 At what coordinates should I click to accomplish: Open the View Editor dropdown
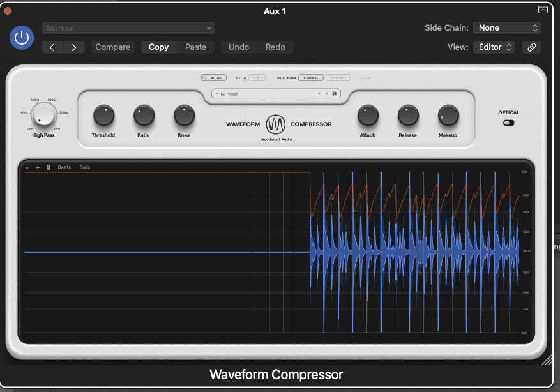pos(494,47)
